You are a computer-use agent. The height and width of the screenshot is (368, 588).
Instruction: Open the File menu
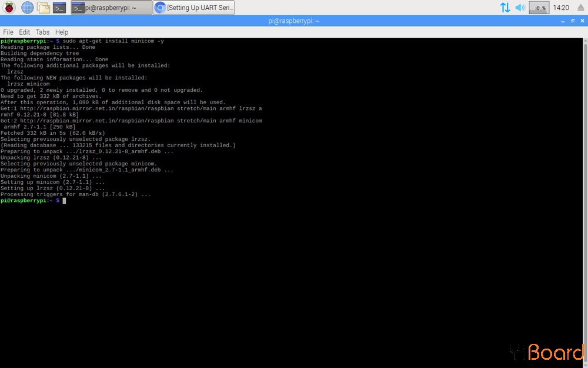[8, 32]
